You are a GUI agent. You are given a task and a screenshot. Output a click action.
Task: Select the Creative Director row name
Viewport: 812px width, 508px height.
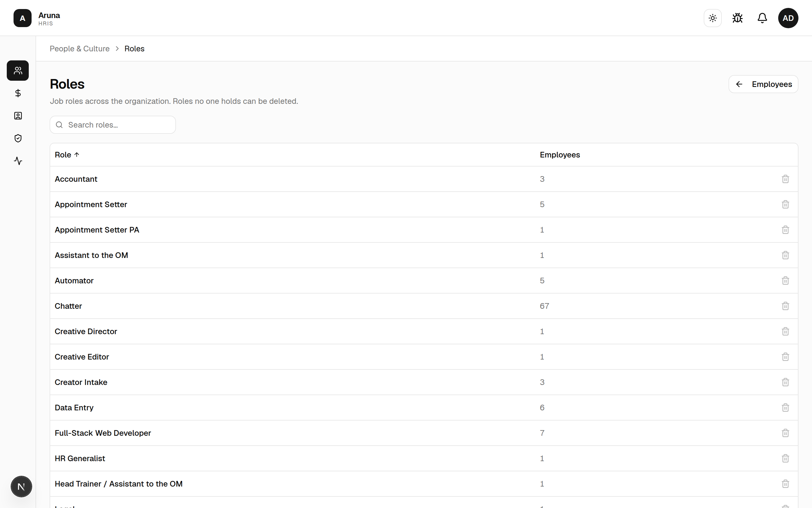coord(86,331)
